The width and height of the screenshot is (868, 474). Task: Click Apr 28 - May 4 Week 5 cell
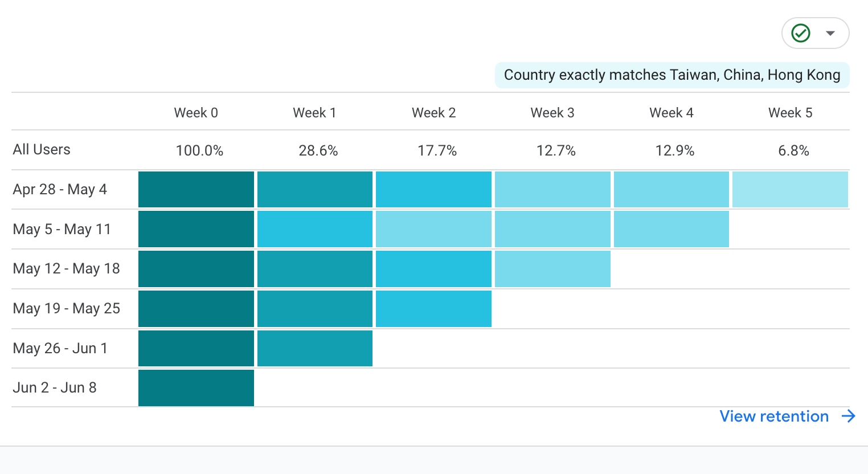(x=790, y=189)
